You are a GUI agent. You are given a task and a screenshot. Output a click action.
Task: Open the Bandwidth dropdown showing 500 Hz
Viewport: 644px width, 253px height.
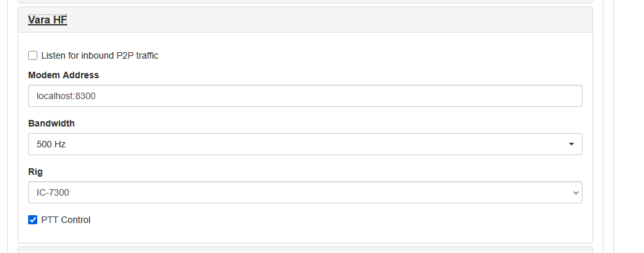[x=305, y=144]
